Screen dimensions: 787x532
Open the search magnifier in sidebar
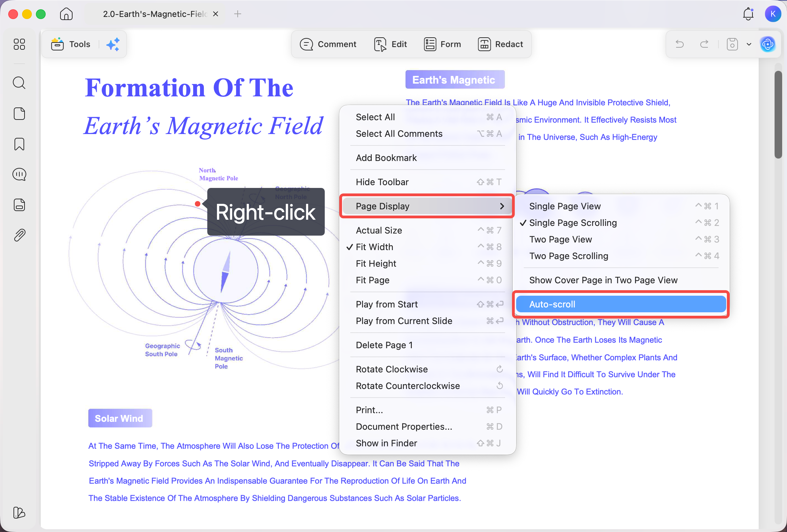(19, 83)
